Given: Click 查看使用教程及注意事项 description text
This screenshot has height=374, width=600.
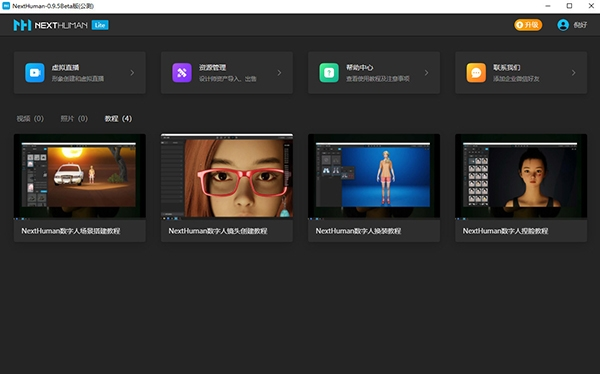Looking at the screenshot, I should (378, 78).
